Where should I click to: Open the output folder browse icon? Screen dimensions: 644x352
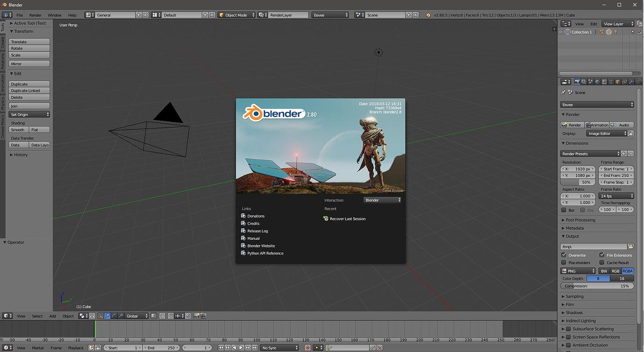coord(630,246)
